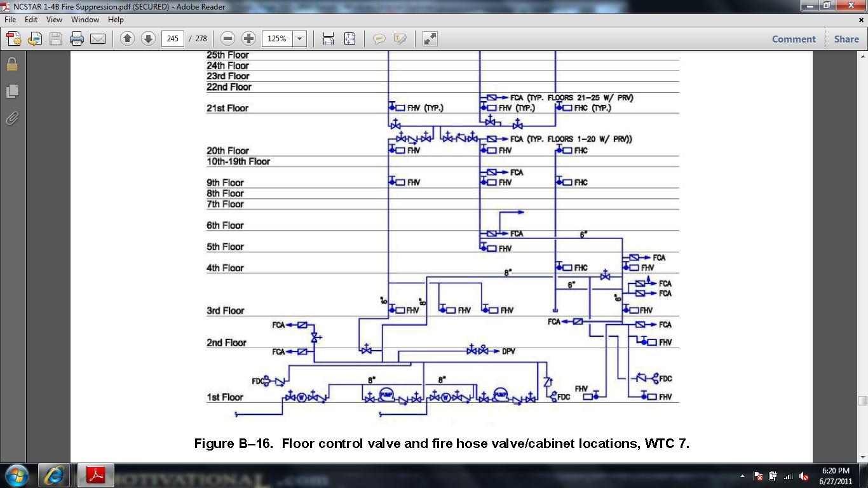Go to previous page with up arrow
The width and height of the screenshot is (868, 488).
point(127,39)
